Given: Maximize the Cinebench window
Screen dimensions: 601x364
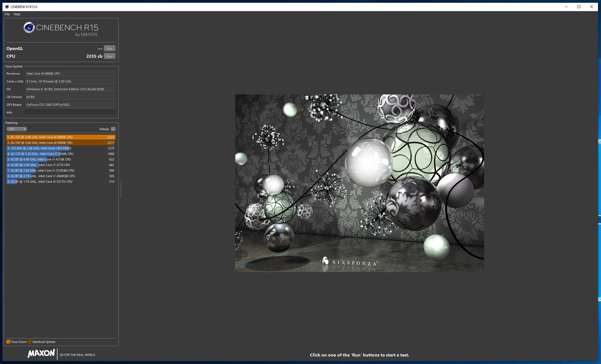Looking at the screenshot, I should pos(579,7).
